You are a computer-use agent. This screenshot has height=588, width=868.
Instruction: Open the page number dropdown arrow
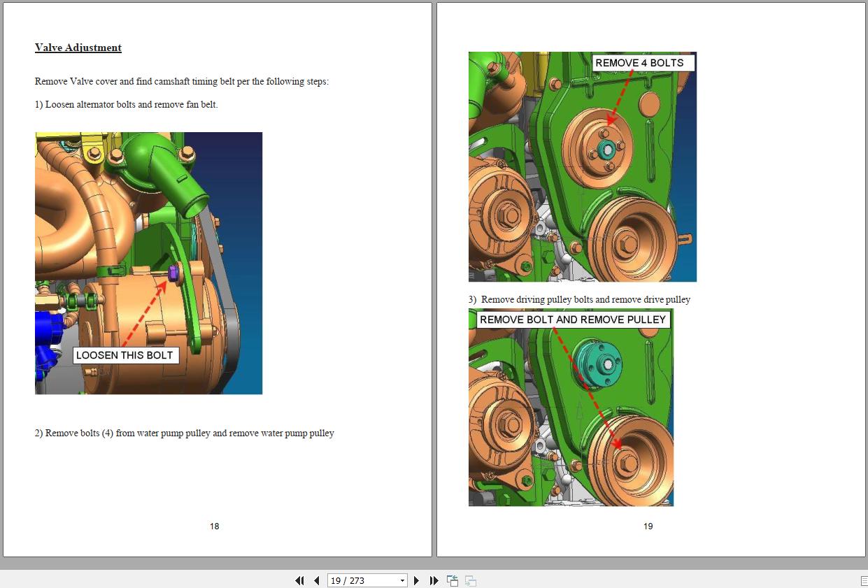coord(402,580)
